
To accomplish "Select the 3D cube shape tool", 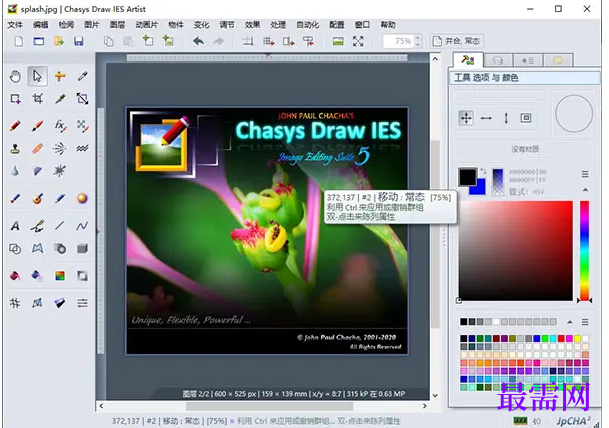I will coord(82,249).
